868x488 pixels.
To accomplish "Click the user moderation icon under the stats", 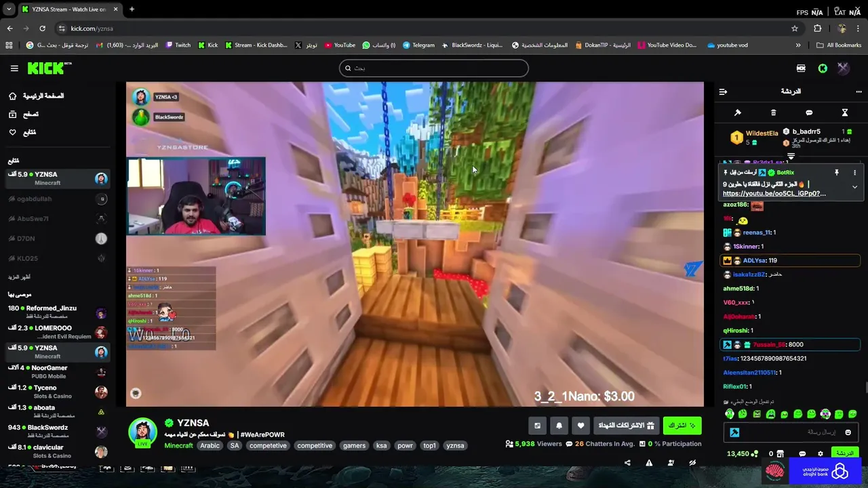I will pyautogui.click(x=671, y=463).
